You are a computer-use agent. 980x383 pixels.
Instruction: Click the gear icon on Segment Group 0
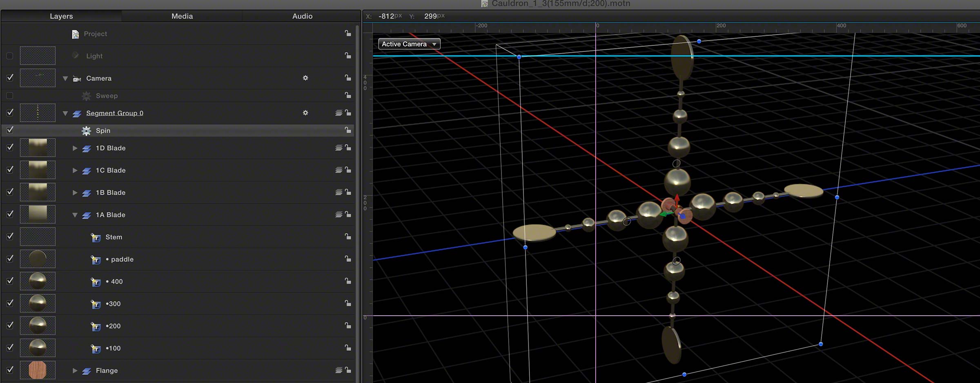[x=305, y=113]
